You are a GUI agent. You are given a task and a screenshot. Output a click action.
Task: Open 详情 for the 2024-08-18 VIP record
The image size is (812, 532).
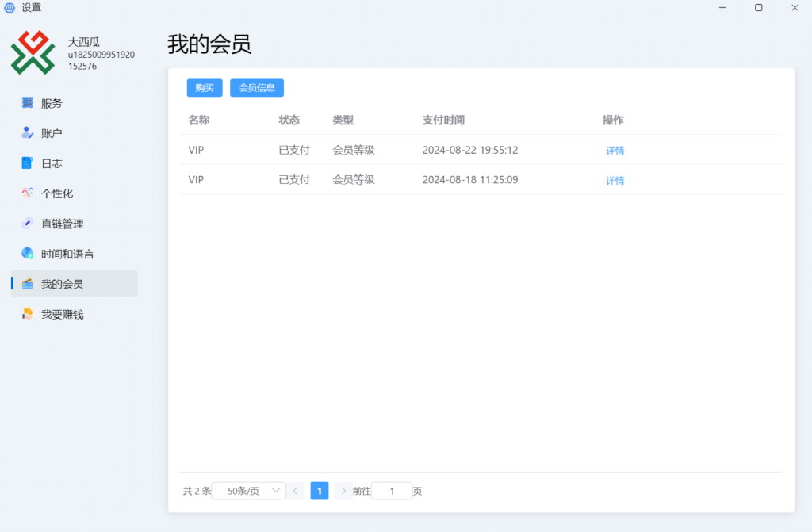(x=615, y=180)
